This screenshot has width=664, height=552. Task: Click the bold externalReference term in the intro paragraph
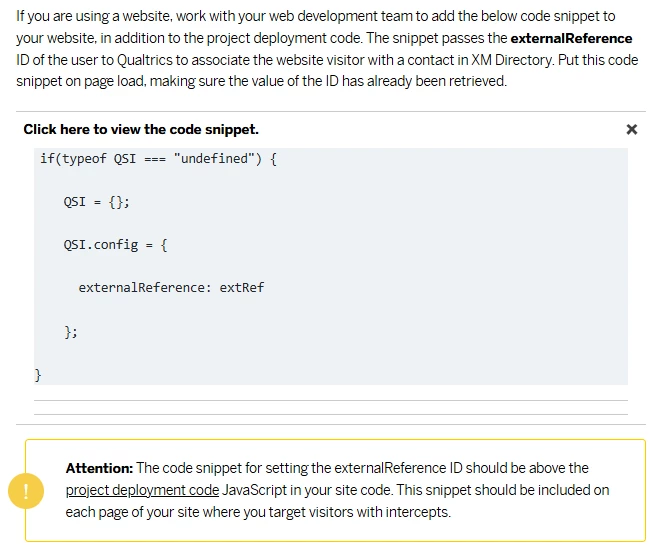pyautogui.click(x=571, y=38)
